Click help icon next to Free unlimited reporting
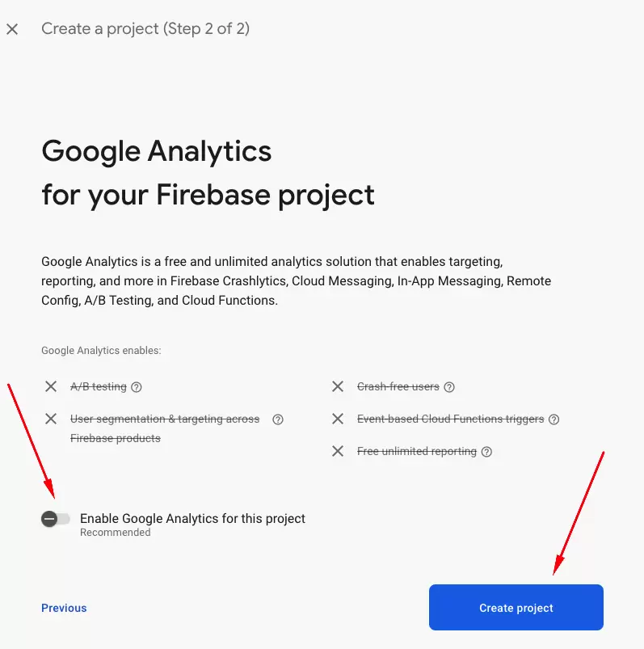 (x=486, y=452)
